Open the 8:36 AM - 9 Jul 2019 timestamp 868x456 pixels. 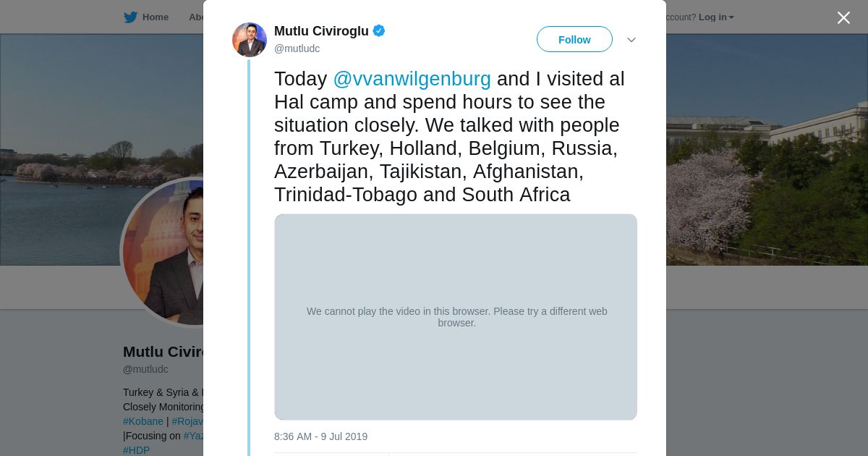[x=320, y=436]
